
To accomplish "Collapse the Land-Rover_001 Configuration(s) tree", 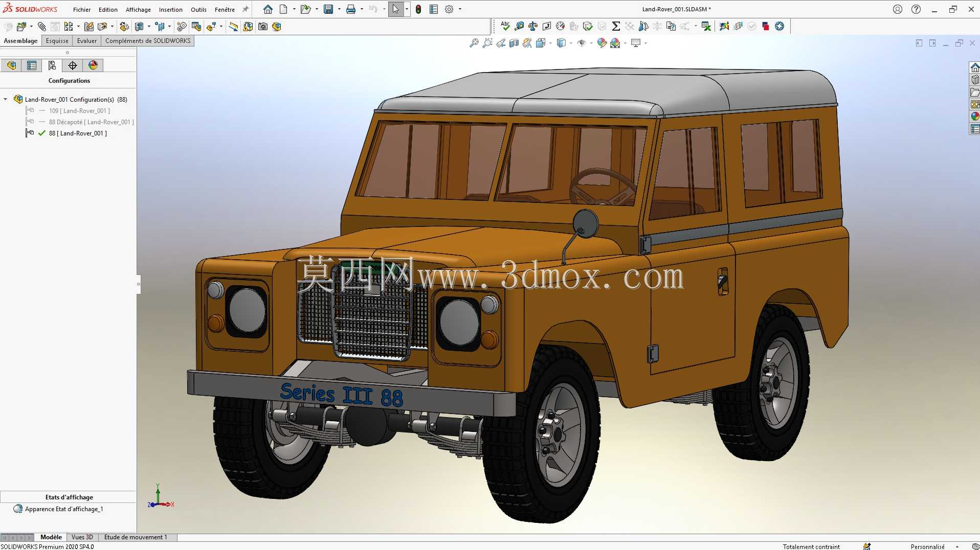I will [x=6, y=99].
